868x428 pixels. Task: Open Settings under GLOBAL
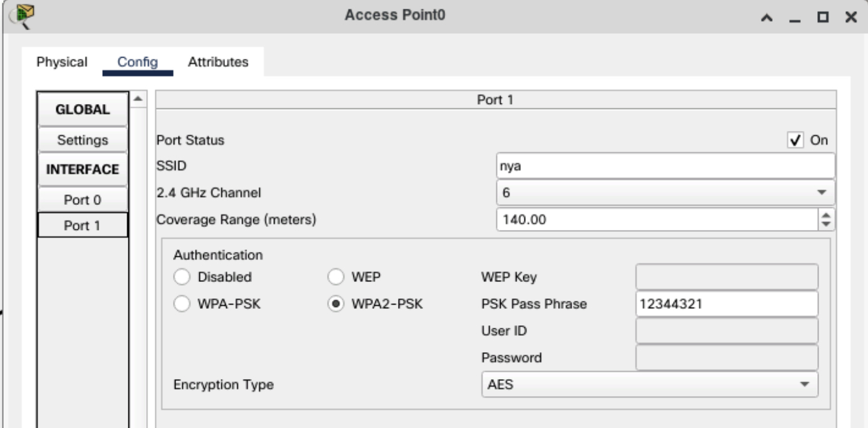click(x=83, y=140)
